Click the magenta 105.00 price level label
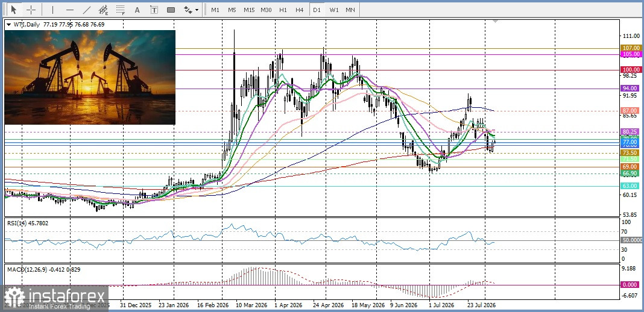The width and height of the screenshot is (644, 312). pos(631,54)
